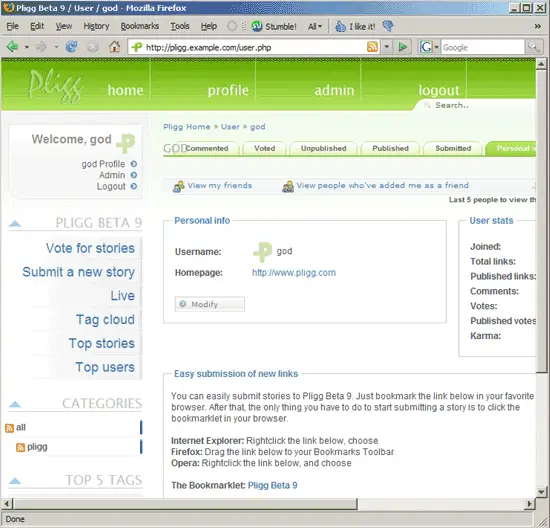Click the Pligg logo in header
The height and width of the screenshot is (528, 550).
tap(55, 86)
